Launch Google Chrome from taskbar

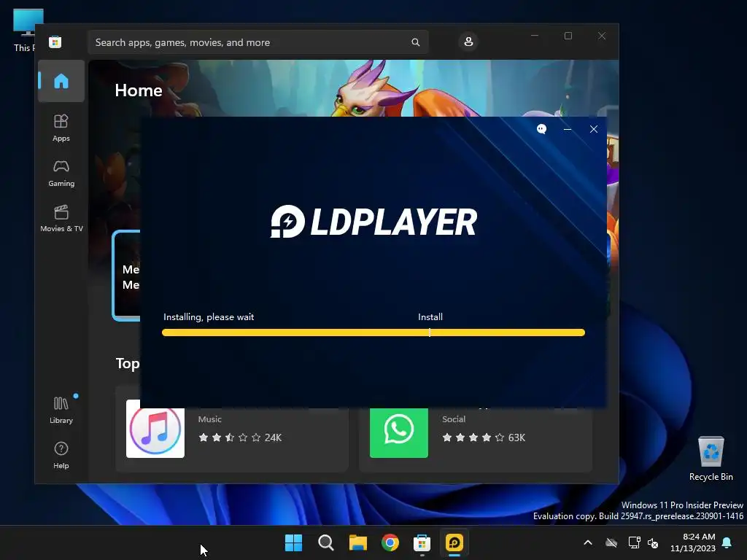pyautogui.click(x=390, y=542)
